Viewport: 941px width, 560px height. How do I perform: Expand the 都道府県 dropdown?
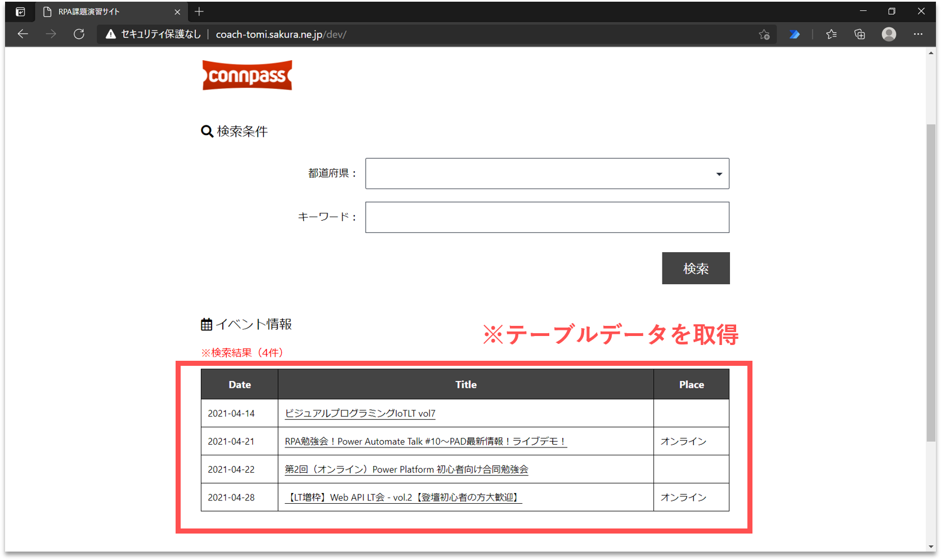point(546,173)
